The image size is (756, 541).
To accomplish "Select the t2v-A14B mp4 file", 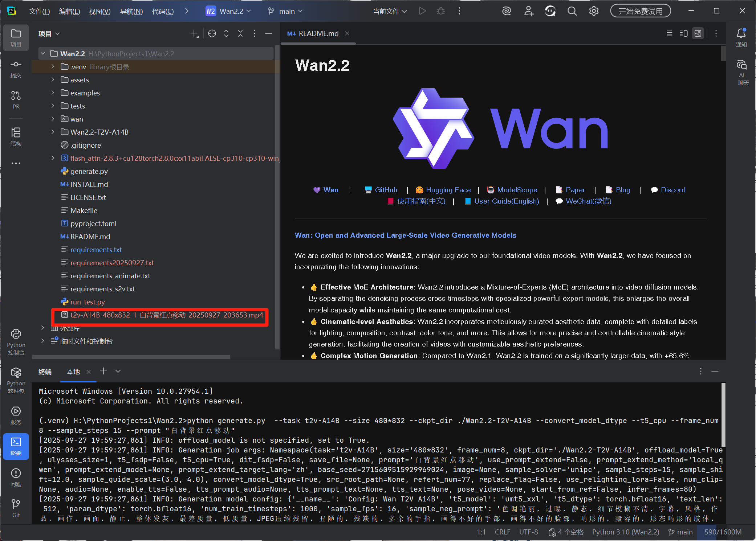I will pos(162,315).
